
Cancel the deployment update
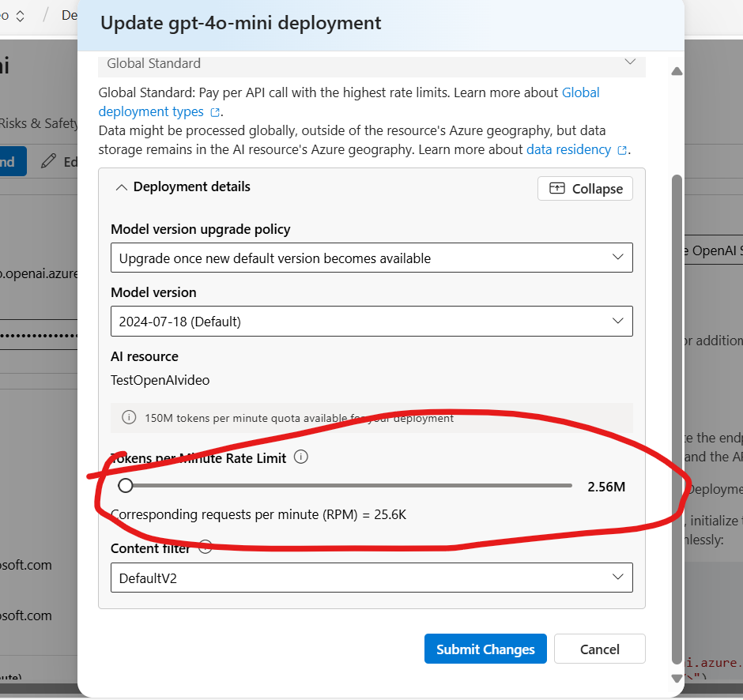599,649
